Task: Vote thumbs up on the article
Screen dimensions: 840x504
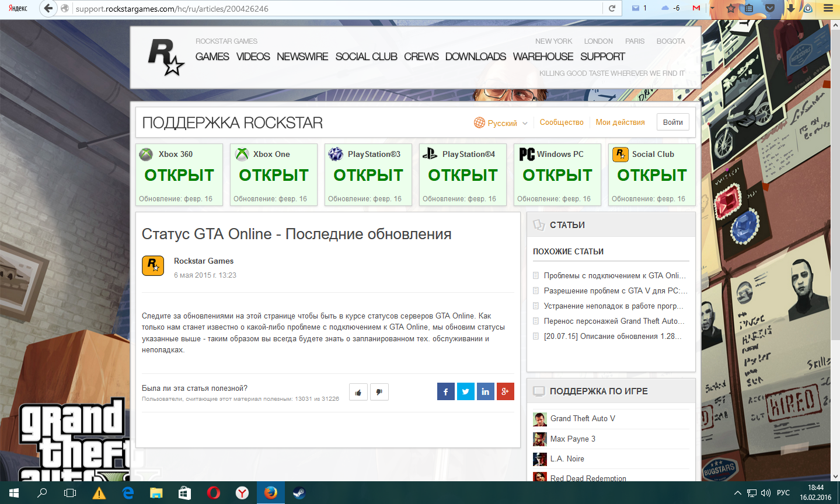Action: 358,392
